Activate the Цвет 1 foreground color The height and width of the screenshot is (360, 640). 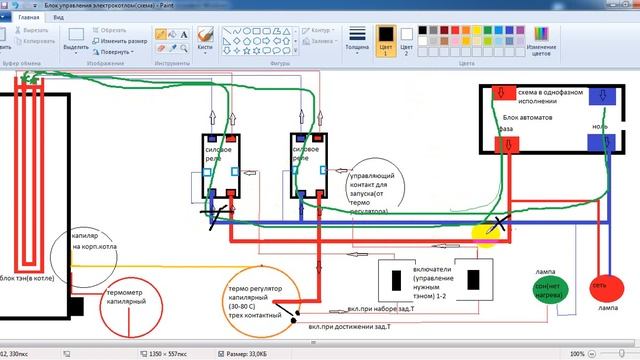tap(386, 41)
